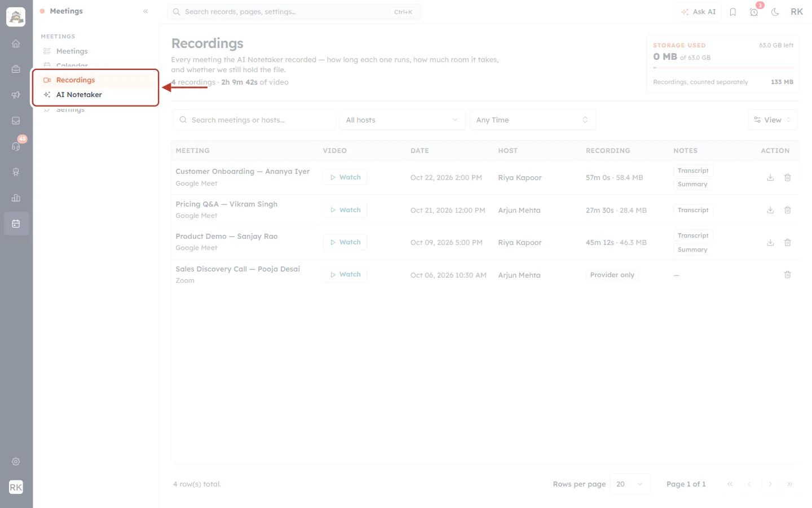Watch the Product Demo video
This screenshot has width=812, height=508.
345,242
